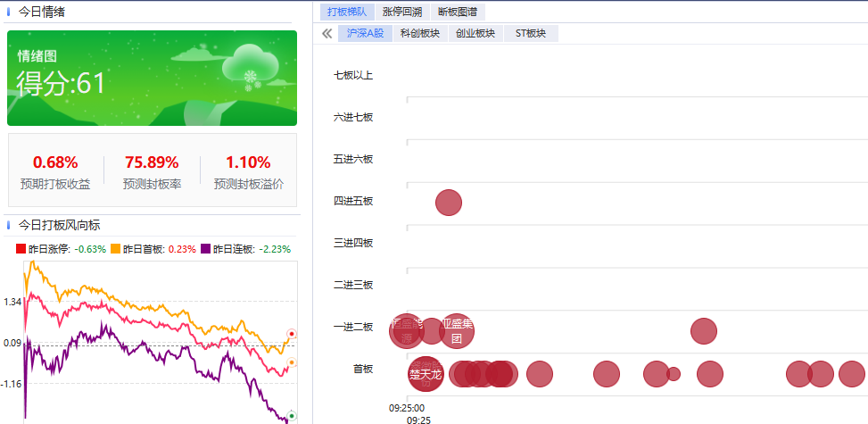Select the 打板梯队 tab

click(x=347, y=12)
